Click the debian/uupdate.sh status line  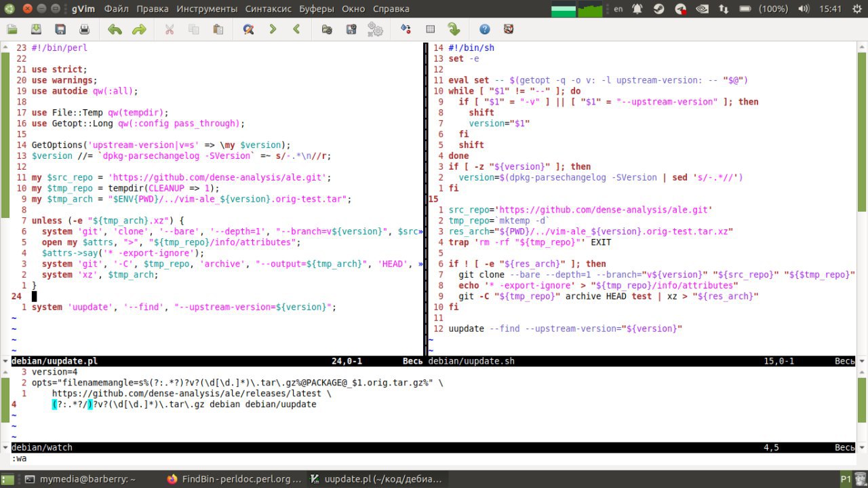tap(642, 361)
